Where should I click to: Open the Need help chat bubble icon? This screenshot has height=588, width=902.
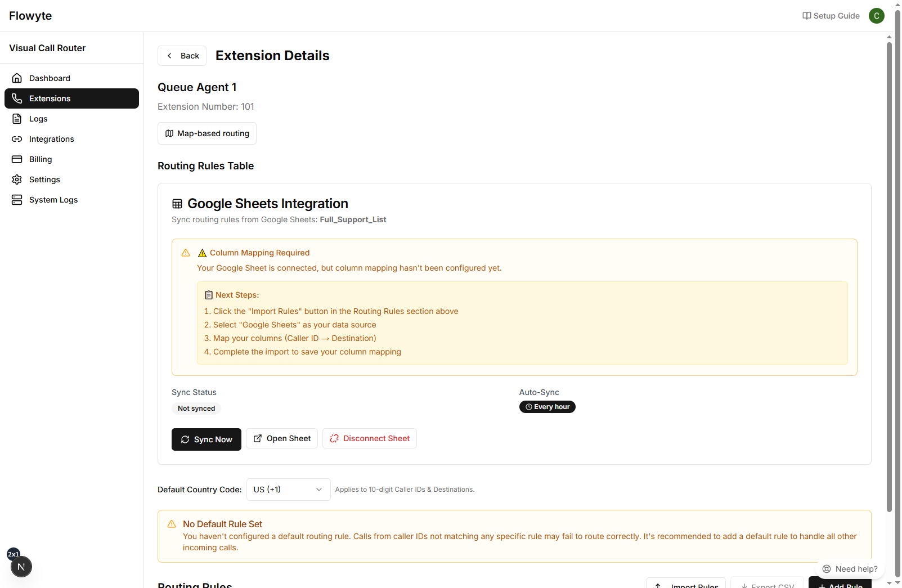(x=825, y=569)
